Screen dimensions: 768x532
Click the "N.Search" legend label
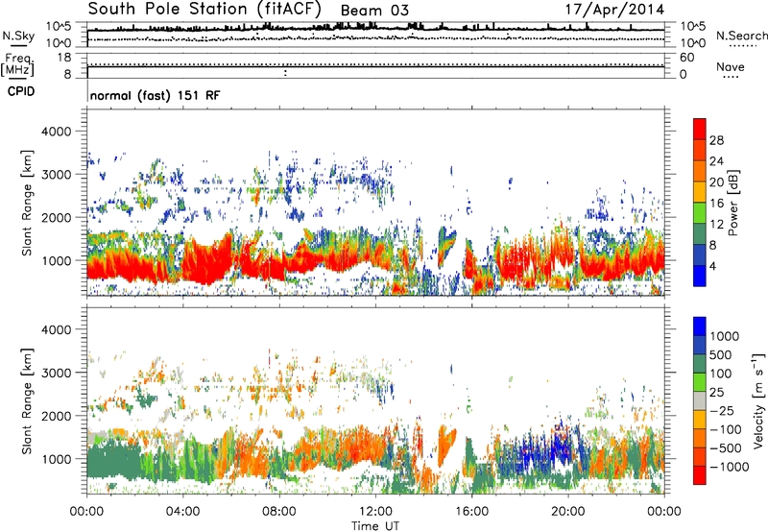[x=742, y=36]
